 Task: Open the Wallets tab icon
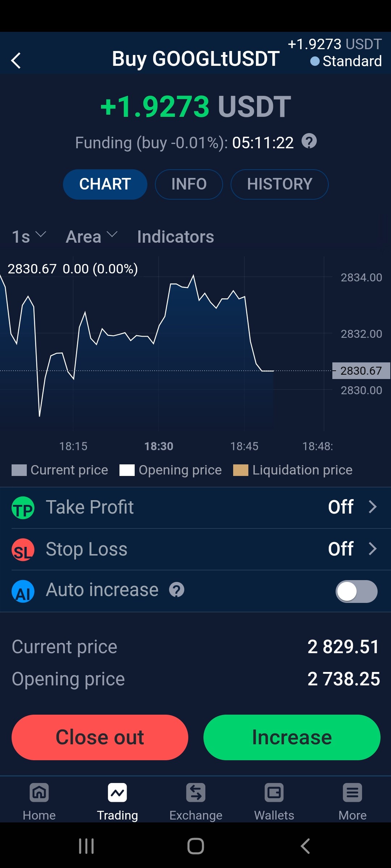[x=274, y=793]
